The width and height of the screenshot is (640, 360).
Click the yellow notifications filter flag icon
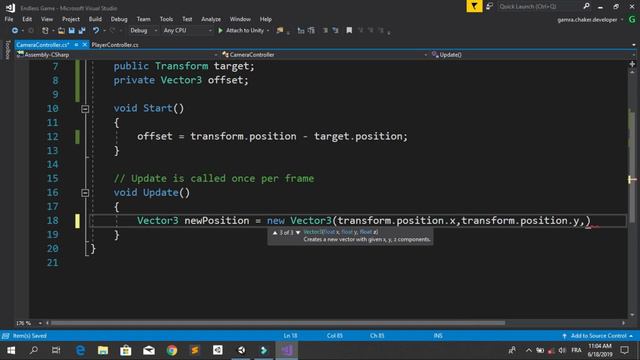[x=474, y=6]
